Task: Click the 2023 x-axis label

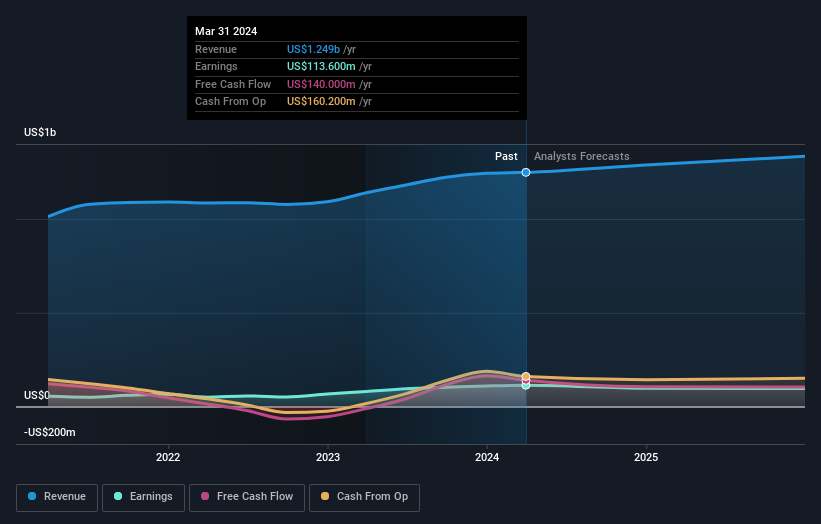Action: click(328, 458)
